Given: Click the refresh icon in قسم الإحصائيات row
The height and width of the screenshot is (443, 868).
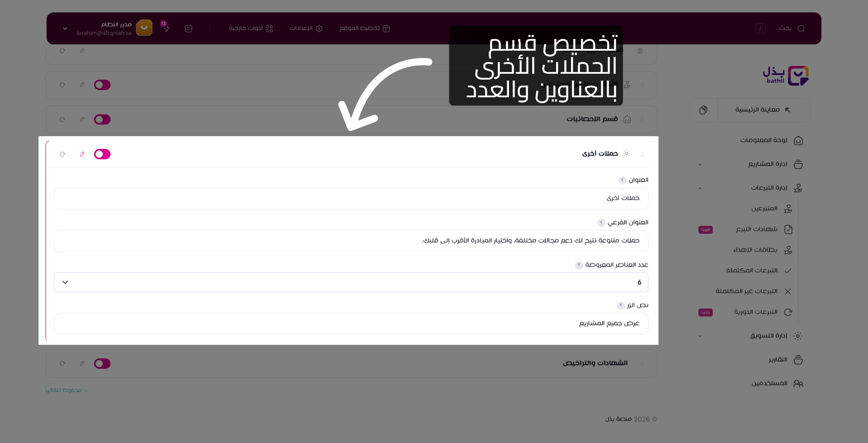Looking at the screenshot, I should tap(62, 119).
